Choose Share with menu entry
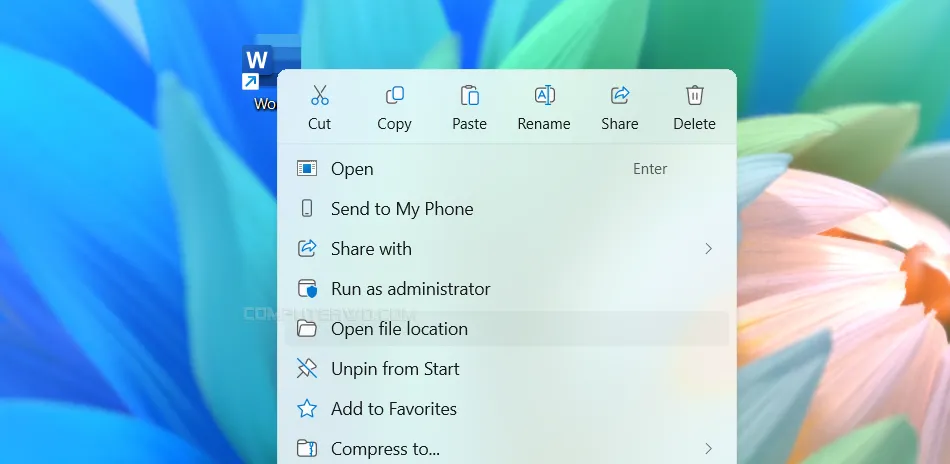This screenshot has height=464, width=950. 507,248
